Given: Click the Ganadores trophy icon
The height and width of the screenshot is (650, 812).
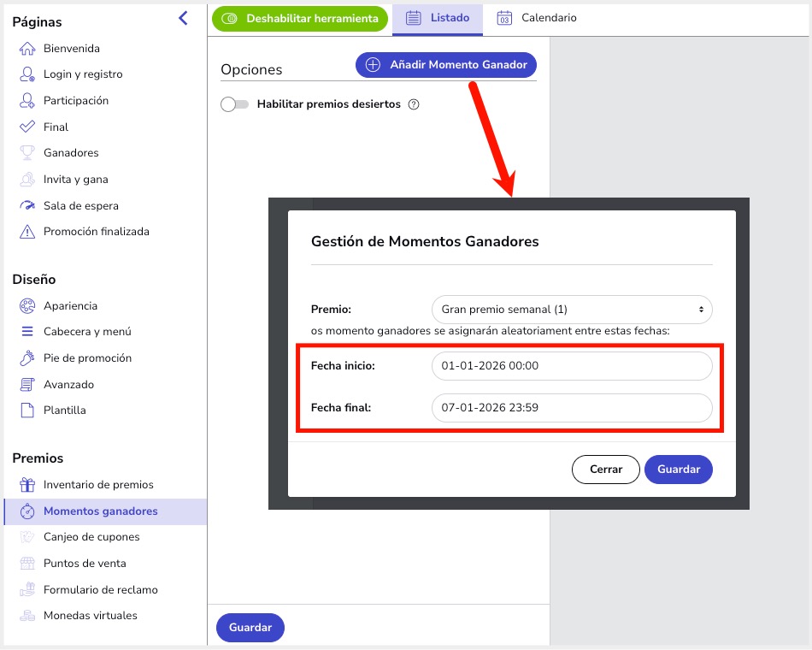Looking at the screenshot, I should tap(27, 153).
